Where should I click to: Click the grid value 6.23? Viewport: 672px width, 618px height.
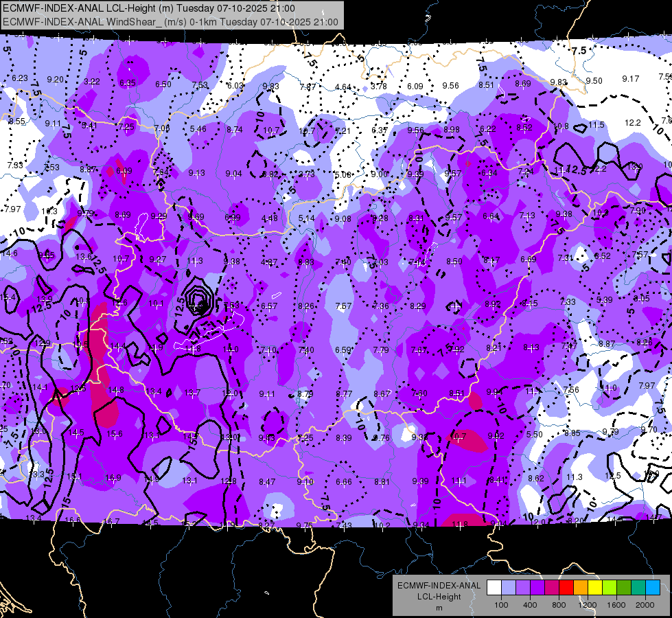point(20,78)
